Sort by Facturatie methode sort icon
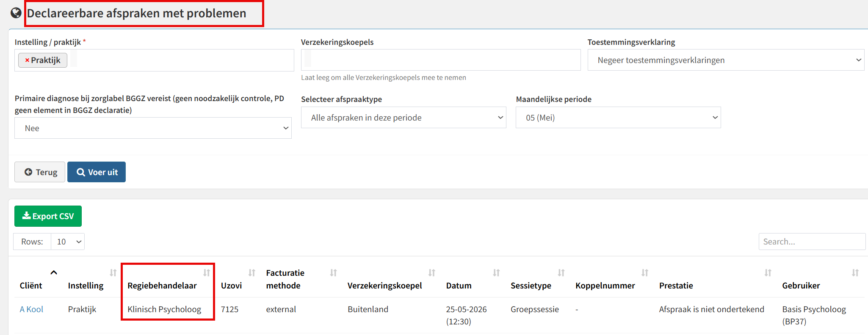Viewport: 868px width, 335px height. [x=334, y=273]
